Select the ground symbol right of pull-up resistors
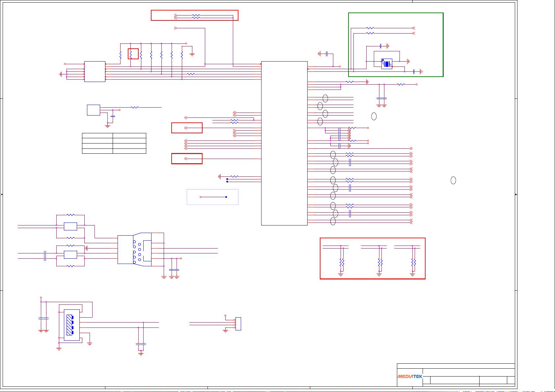The image size is (555, 392). [x=192, y=54]
